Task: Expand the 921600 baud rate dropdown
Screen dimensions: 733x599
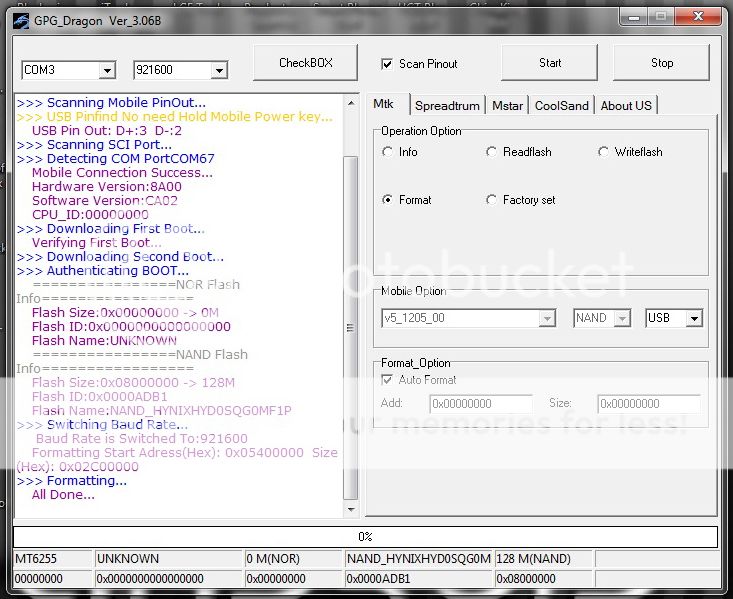Action: (219, 70)
